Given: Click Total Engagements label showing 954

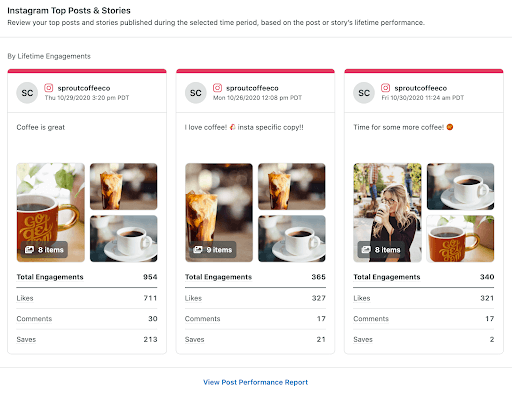Looking at the screenshot, I should tap(50, 277).
